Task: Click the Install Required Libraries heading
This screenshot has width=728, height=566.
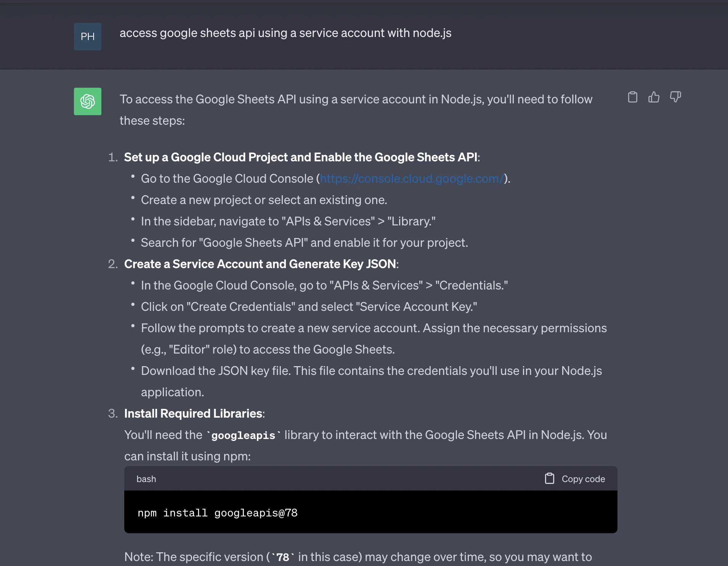Action: pyautogui.click(x=193, y=413)
